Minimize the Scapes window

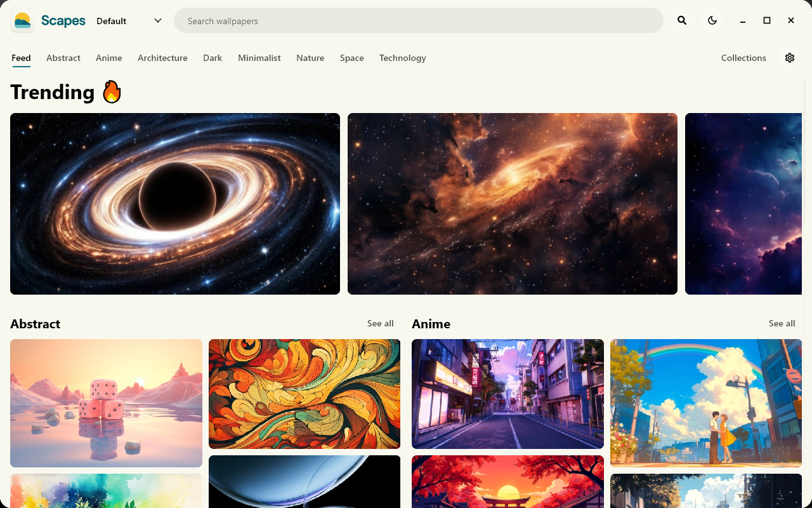pos(743,21)
